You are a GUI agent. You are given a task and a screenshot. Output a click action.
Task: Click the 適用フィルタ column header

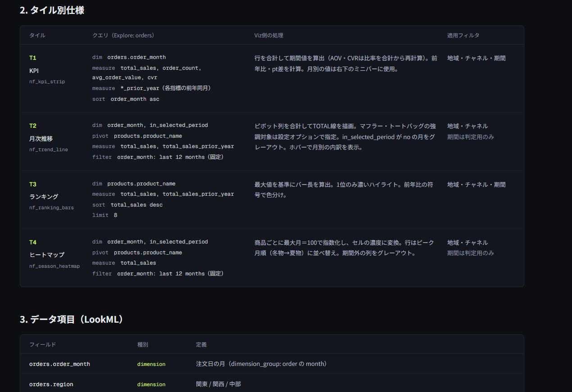pyautogui.click(x=463, y=35)
